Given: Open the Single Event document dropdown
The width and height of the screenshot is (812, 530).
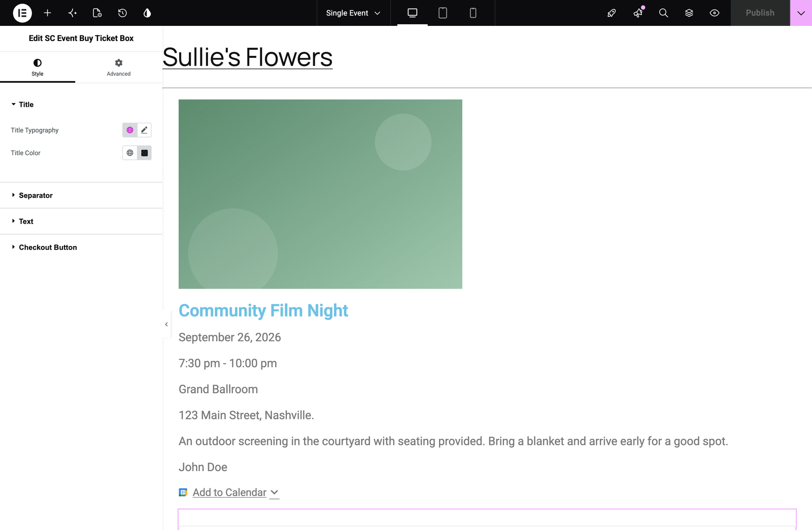Looking at the screenshot, I should point(353,13).
